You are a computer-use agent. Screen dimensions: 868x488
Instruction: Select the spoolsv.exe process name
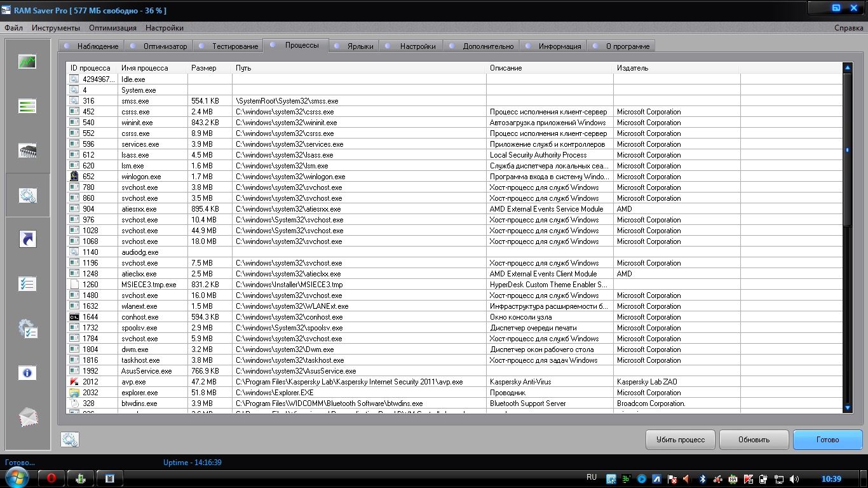click(x=139, y=328)
